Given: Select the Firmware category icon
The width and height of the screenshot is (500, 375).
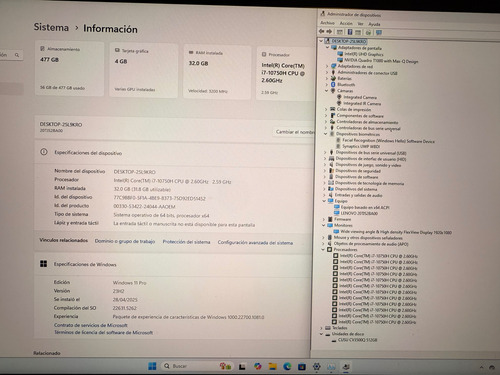Looking at the screenshot, I should (330, 219).
